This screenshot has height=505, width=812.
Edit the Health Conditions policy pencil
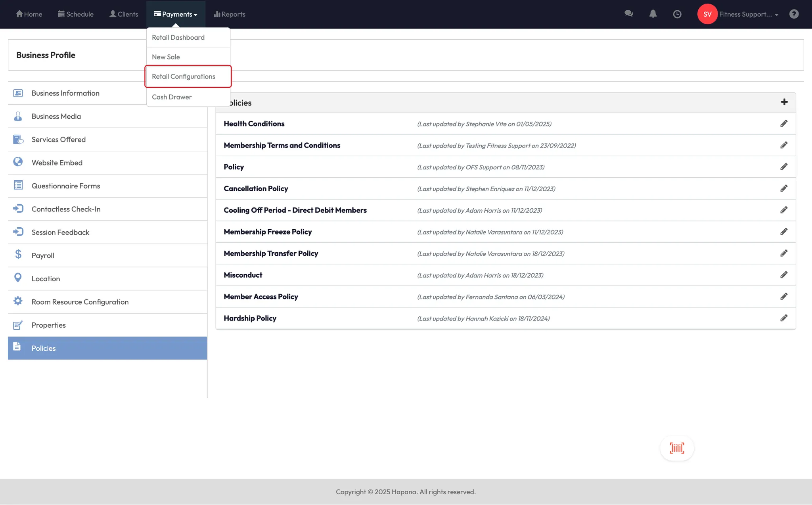tap(783, 124)
